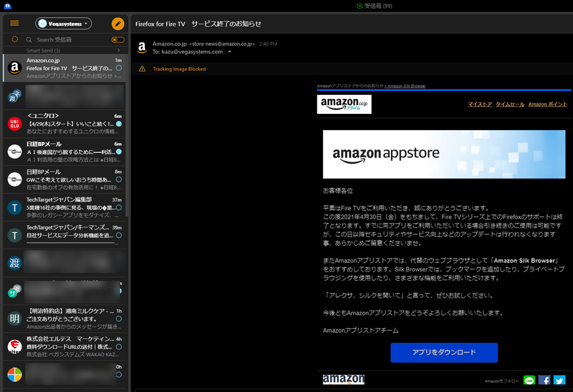Viewport: 573px width, 392px height.
Task: Click the amazon appstore banner image
Action: [444, 154]
